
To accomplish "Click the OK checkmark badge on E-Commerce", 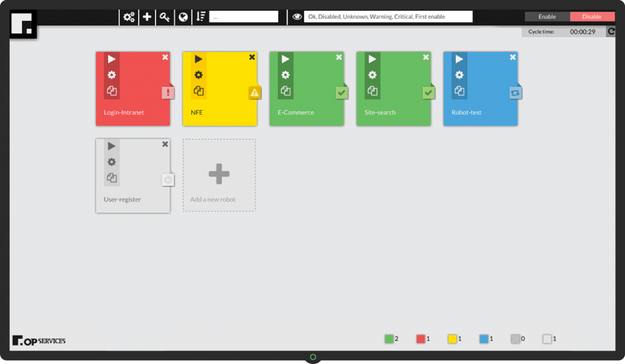I will (342, 93).
